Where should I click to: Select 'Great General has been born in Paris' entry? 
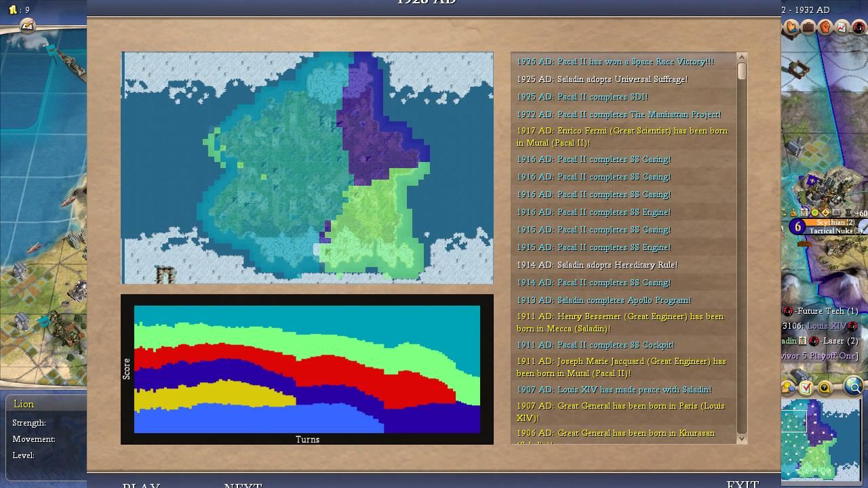tap(624, 412)
